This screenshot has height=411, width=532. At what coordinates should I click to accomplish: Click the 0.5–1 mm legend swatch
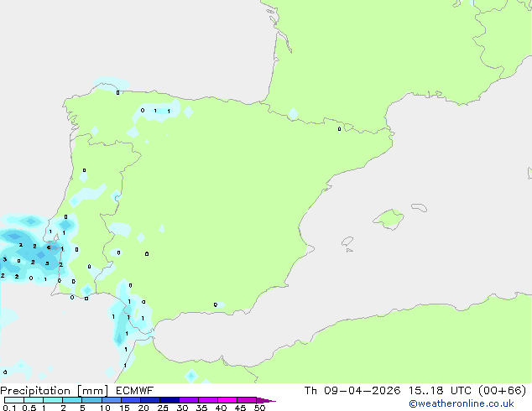34,400
